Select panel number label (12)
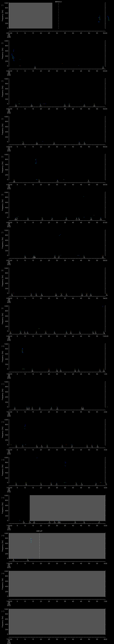The image size is (114, 644). click(3, 422)
